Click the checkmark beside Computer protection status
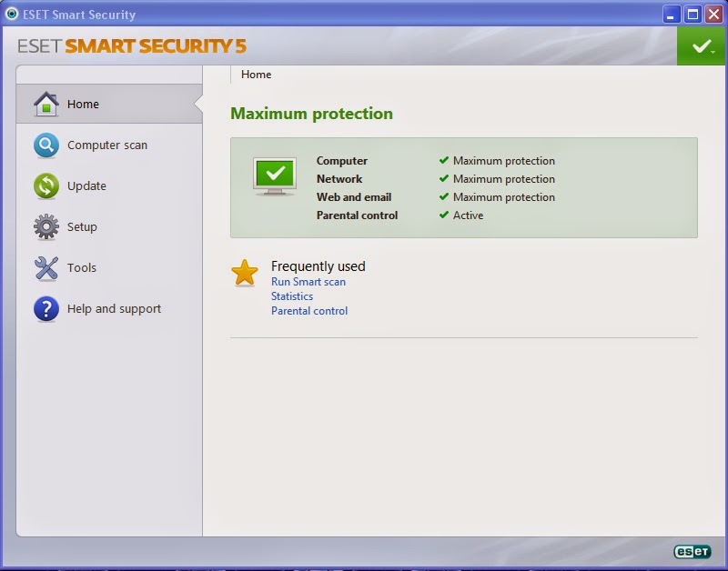The image size is (728, 571). point(444,160)
